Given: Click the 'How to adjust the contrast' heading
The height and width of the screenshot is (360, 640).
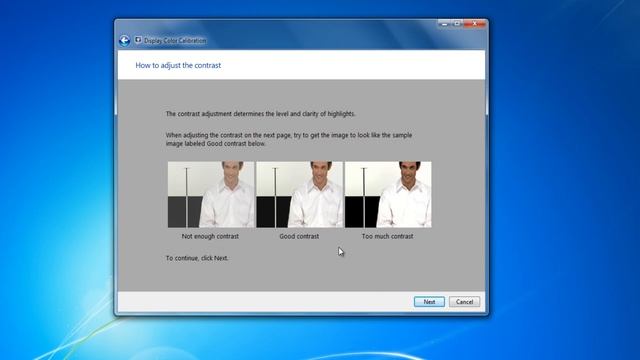Looking at the screenshot, I should click(x=178, y=65).
